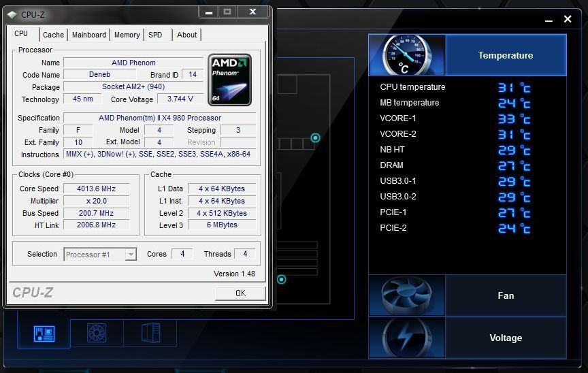Click the Code Name value 'Deneb'
The image size is (588, 373).
(100, 75)
